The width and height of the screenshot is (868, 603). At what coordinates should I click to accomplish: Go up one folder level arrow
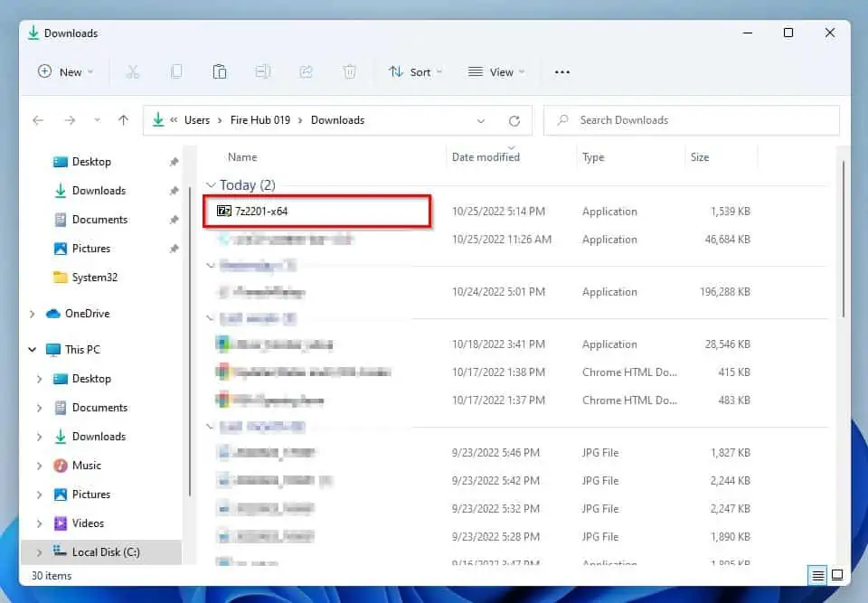(124, 120)
